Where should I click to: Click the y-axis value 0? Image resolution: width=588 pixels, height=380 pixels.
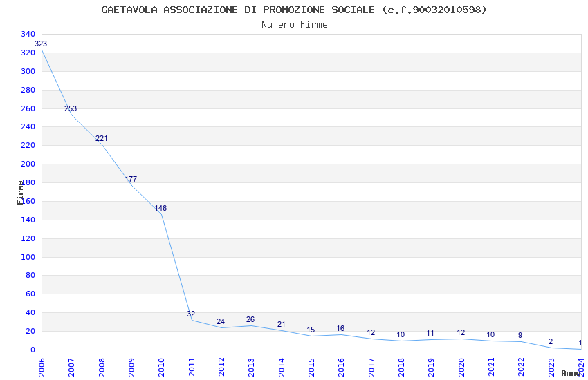pyautogui.click(x=33, y=350)
